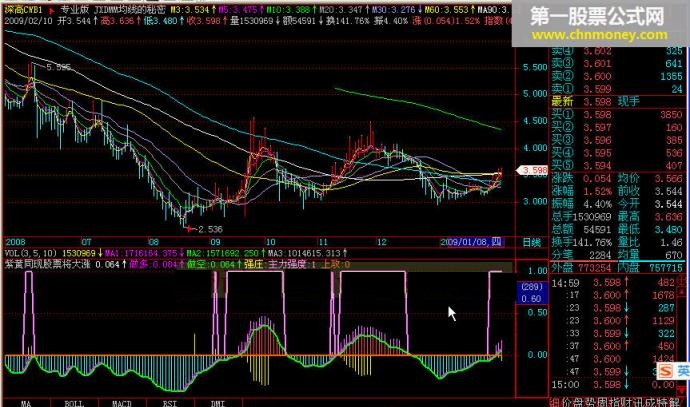Click the Sogou S input method icon

pyautogui.click(x=665, y=370)
